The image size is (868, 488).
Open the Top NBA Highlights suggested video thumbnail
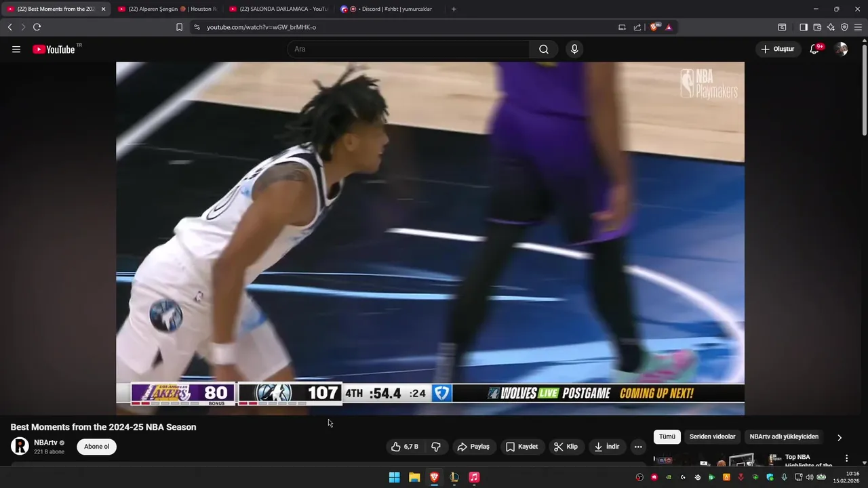click(x=717, y=460)
